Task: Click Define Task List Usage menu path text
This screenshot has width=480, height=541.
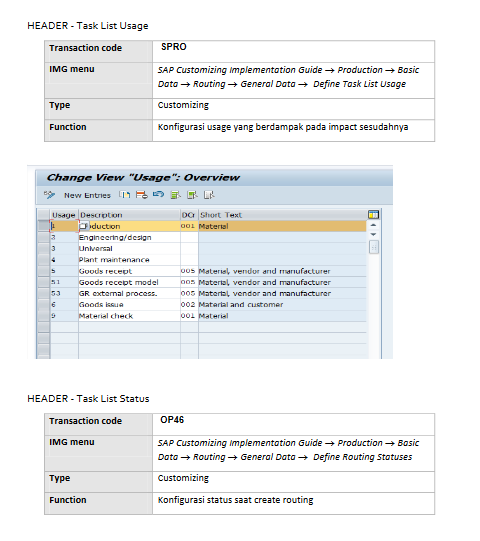Action: pyautogui.click(x=359, y=84)
